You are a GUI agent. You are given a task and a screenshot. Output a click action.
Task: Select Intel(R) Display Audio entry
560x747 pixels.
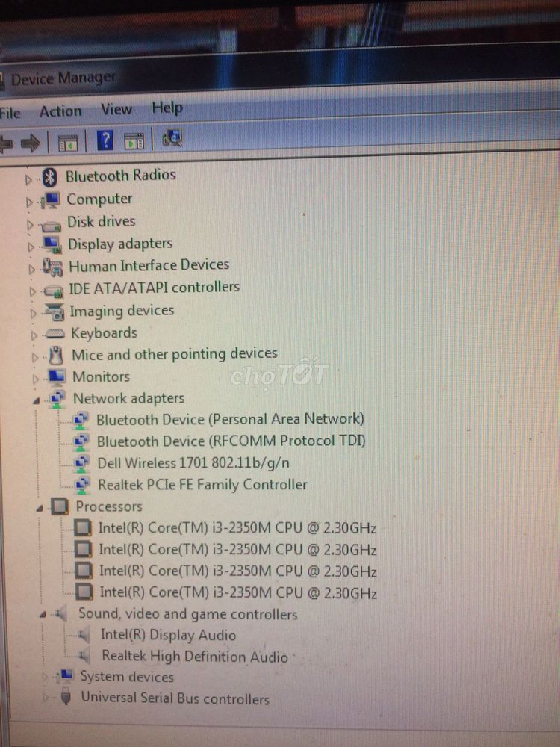pos(168,635)
